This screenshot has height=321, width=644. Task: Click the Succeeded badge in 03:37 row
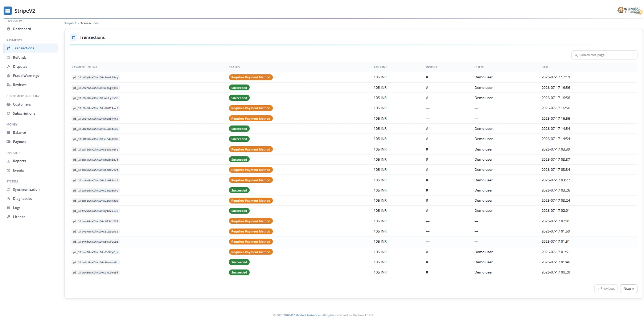(239, 160)
